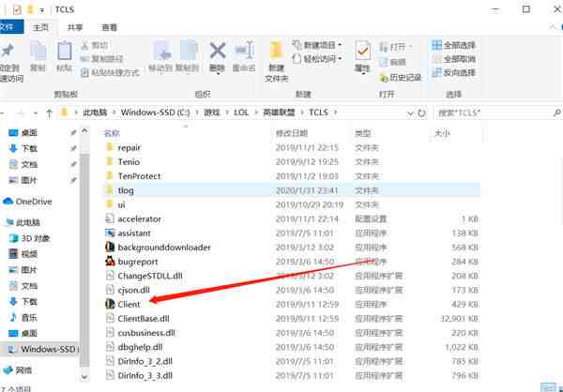Switch to the View ribbon tab
Viewport: 563px width, 392px height.
point(109,27)
